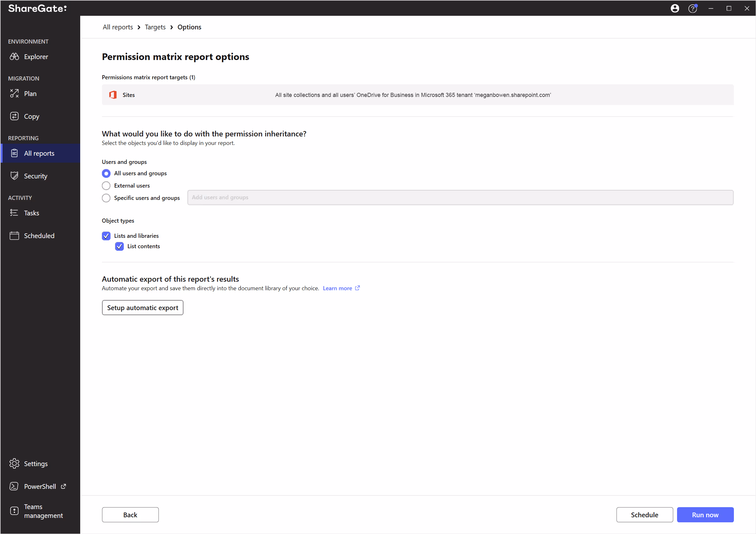Click the user account icon
The image size is (756, 534).
pos(675,8)
